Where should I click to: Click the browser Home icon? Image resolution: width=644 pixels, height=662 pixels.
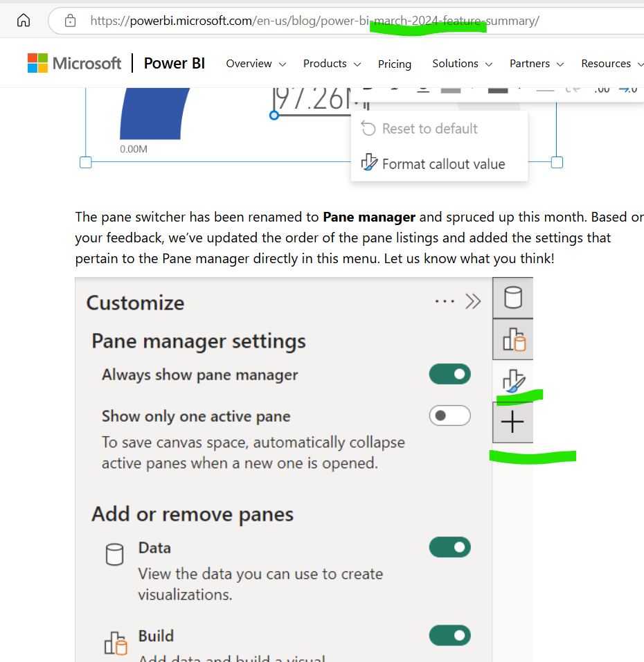coord(24,20)
